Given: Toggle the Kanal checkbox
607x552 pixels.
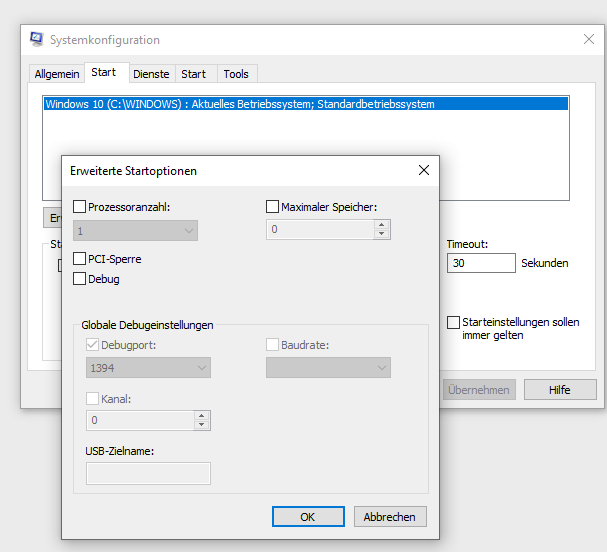Looking at the screenshot, I should pyautogui.click(x=92, y=398).
